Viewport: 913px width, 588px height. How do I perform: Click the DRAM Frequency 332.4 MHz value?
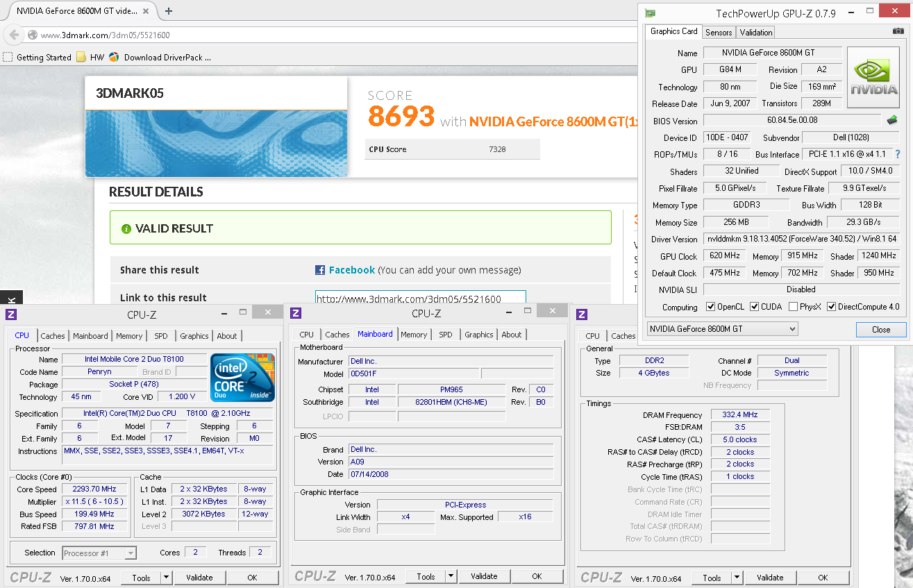[739, 414]
